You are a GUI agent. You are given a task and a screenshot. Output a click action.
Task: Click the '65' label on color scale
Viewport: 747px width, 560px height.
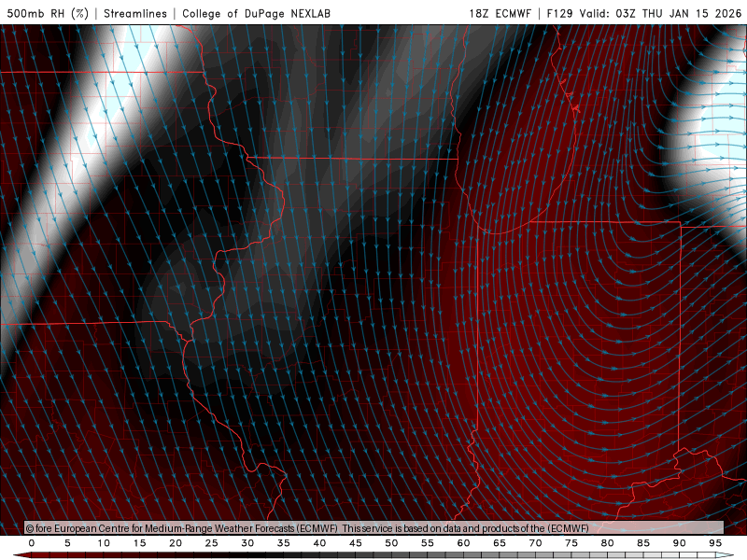coord(500,543)
